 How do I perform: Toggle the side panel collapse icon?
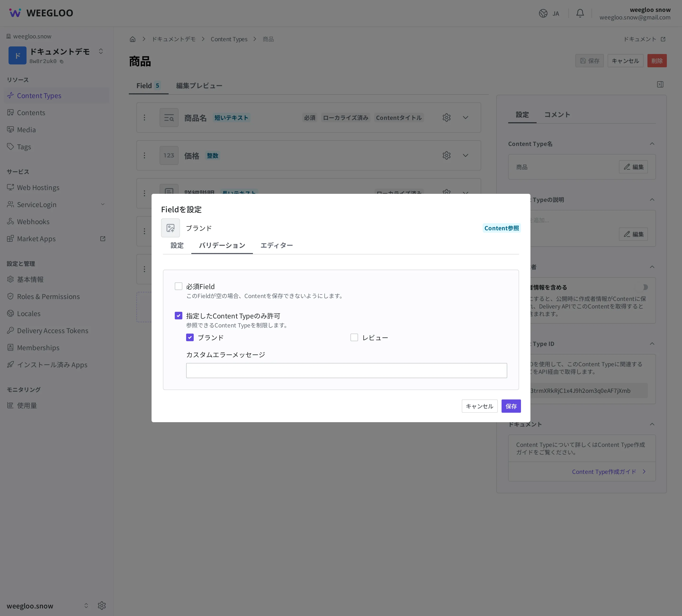(x=660, y=84)
